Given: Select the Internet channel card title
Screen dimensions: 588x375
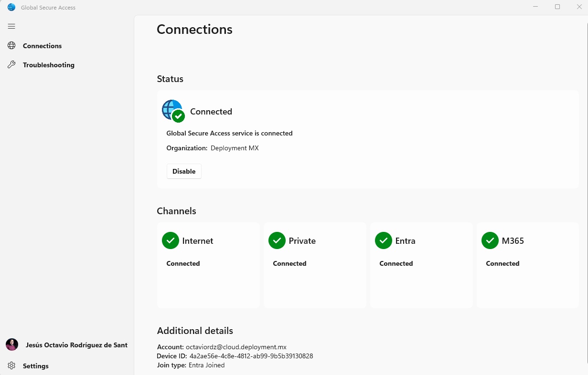Looking at the screenshot, I should [198, 241].
